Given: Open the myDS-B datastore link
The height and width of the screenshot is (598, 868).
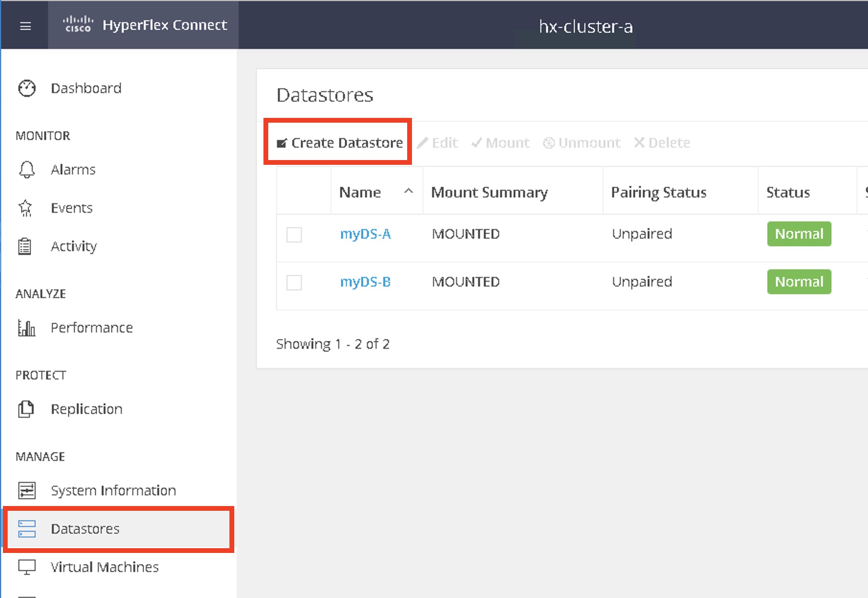Looking at the screenshot, I should point(365,282).
